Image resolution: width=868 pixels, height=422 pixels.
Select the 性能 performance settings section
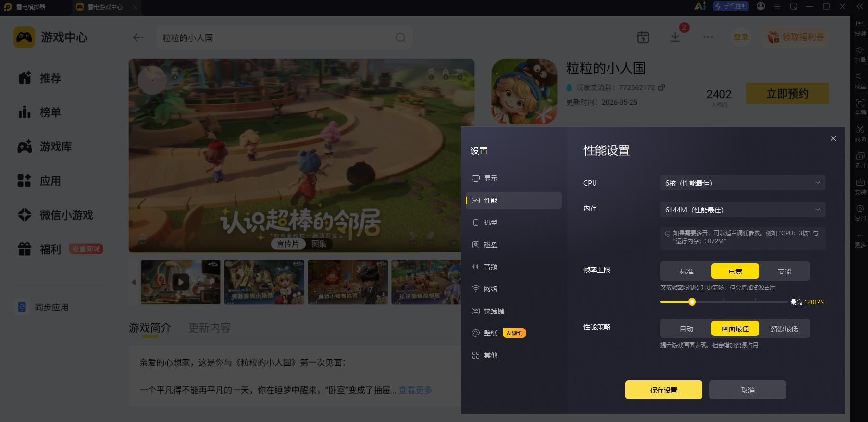click(513, 200)
